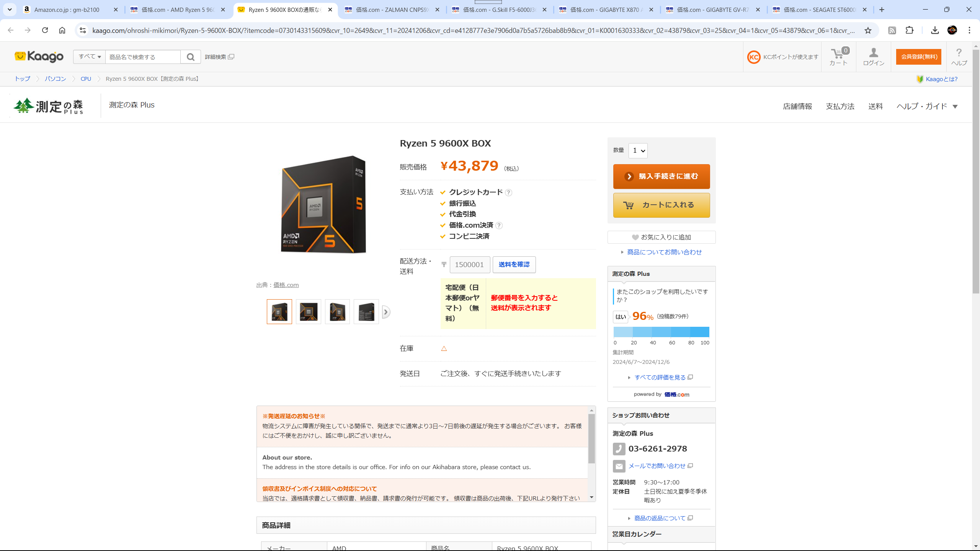Click the product name search field
Viewport: 980px width, 551px height.
point(143,57)
